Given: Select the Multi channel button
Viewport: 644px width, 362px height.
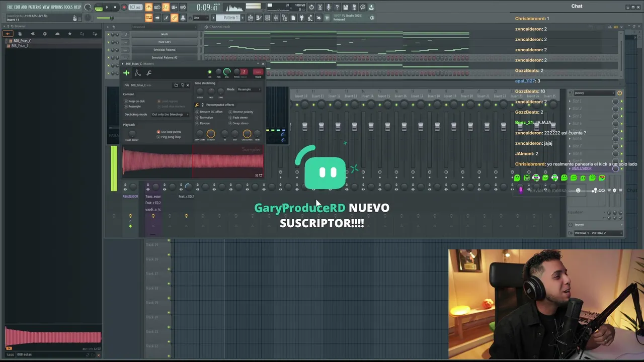Looking at the screenshot, I should click(x=165, y=34).
